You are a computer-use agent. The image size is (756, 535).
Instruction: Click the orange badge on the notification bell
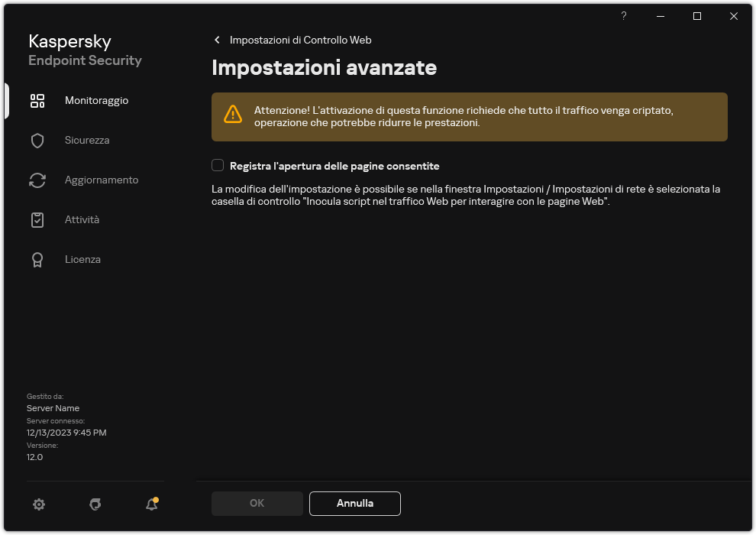tap(157, 498)
